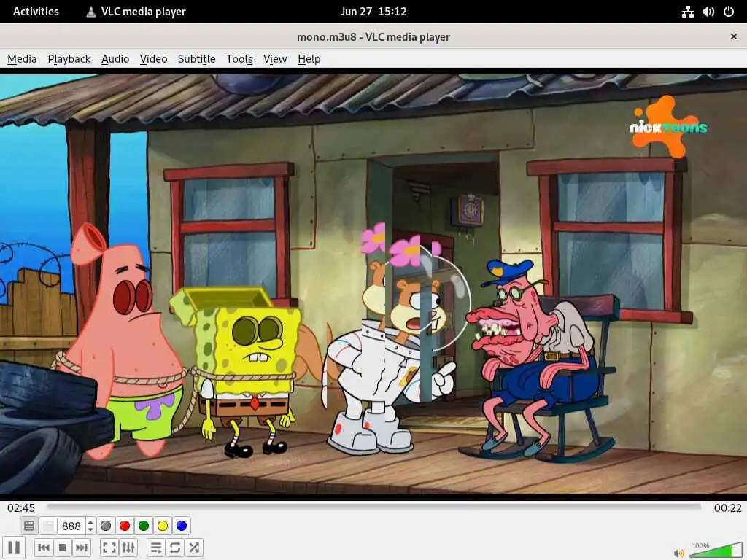747x560 pixels.
Task: Click the Activities button
Action: (36, 12)
